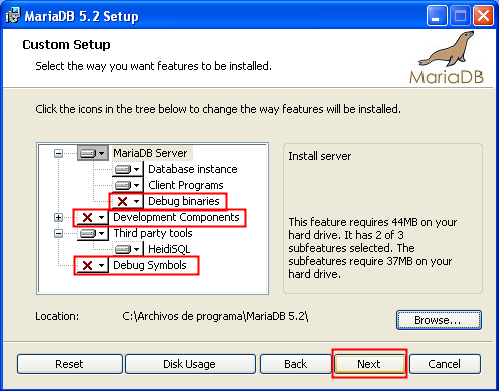Select Client Programs tree label
The width and height of the screenshot is (499, 391).
pos(186,185)
